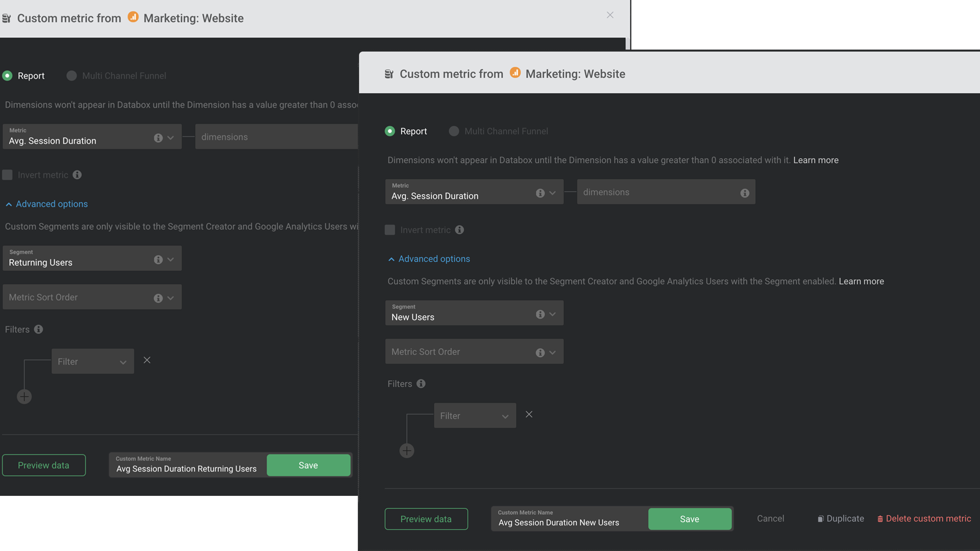Screen dimensions: 980x551
Task: Click the trash icon next to Delete custom metric
Action: click(x=880, y=518)
